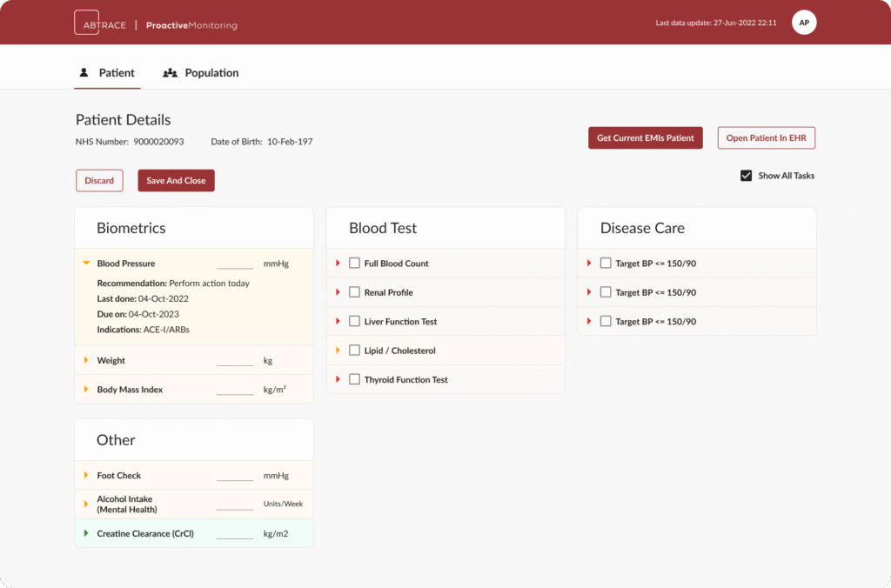
Task: Uncheck the Show All Tasks checkbox
Action: click(746, 176)
